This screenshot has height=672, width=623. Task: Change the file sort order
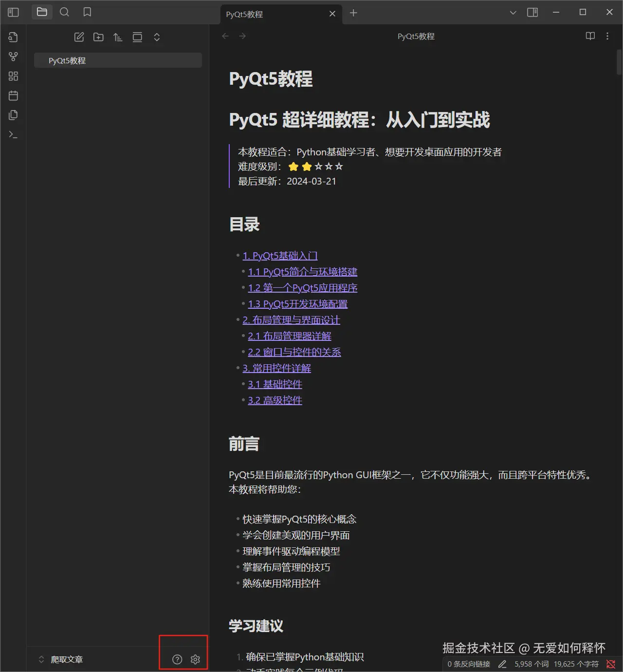118,37
